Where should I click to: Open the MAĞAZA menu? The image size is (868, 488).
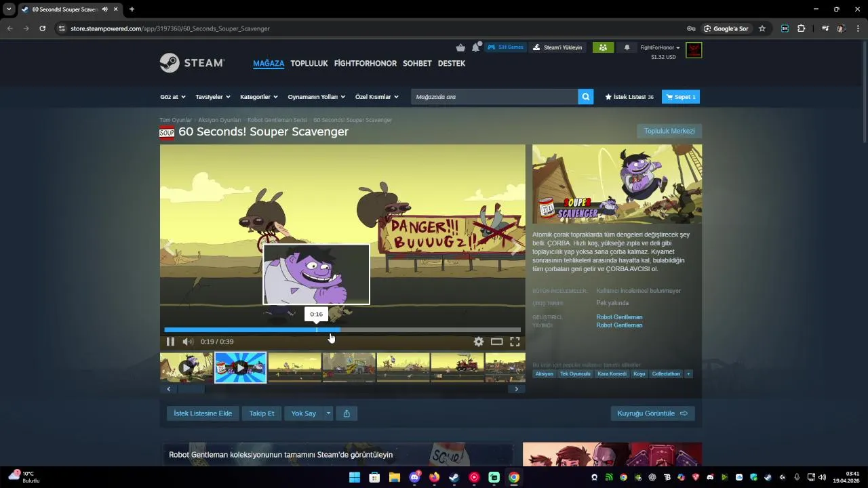click(269, 63)
